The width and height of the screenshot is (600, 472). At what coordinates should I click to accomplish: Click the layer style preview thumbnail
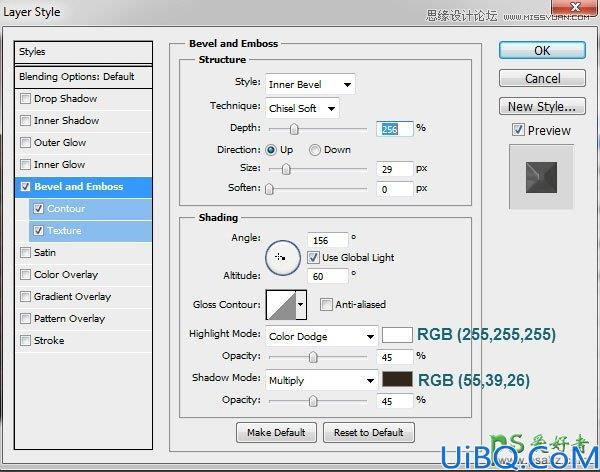[541, 177]
